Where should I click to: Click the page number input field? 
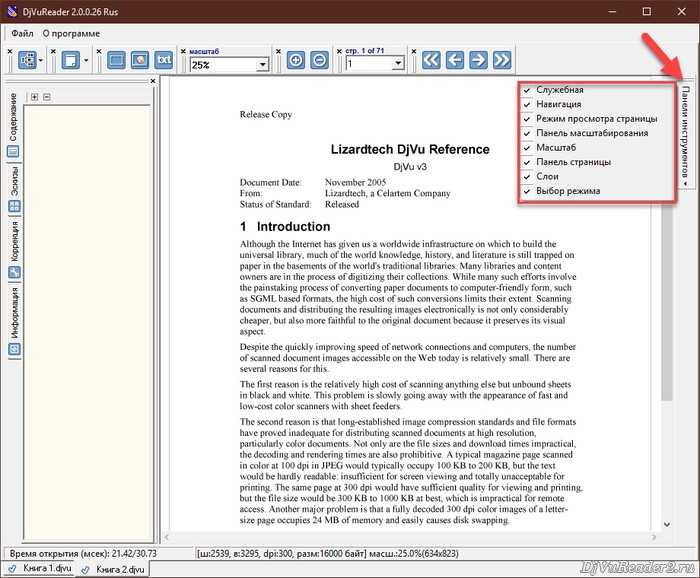370,64
